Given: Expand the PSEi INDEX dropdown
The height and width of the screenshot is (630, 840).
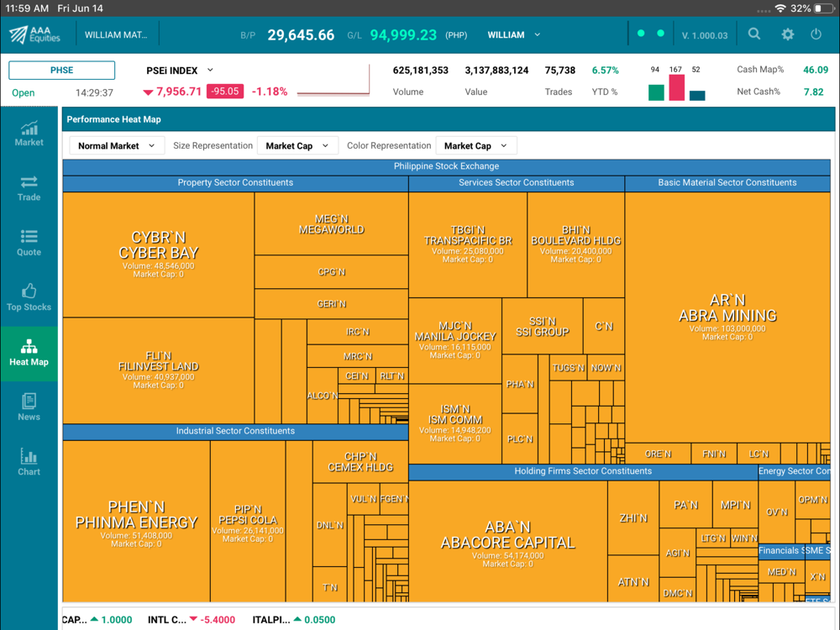Looking at the screenshot, I should pos(180,71).
